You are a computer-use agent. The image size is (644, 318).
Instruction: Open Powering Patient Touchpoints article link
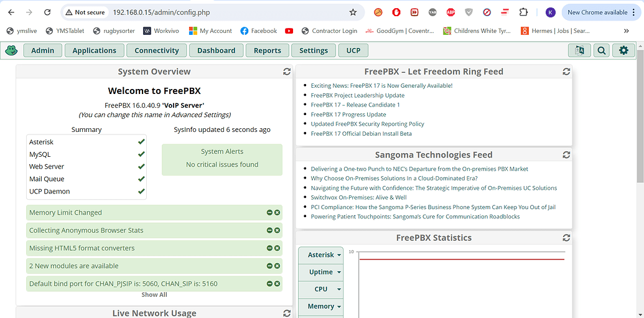click(415, 217)
